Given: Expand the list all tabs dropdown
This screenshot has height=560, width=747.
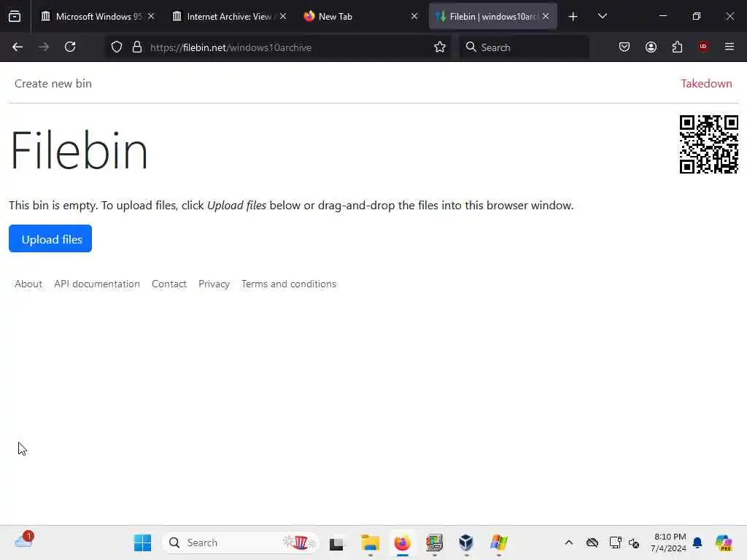Looking at the screenshot, I should click(x=602, y=16).
